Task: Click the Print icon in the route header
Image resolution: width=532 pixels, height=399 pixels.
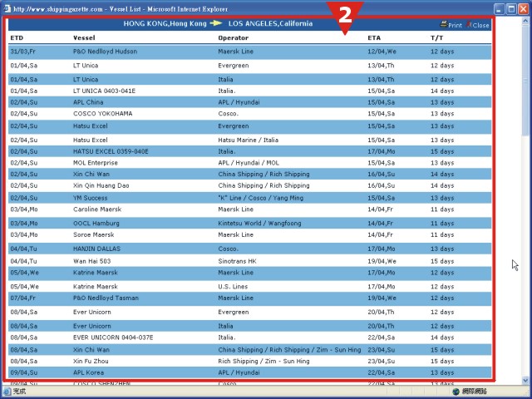Action: pos(444,24)
